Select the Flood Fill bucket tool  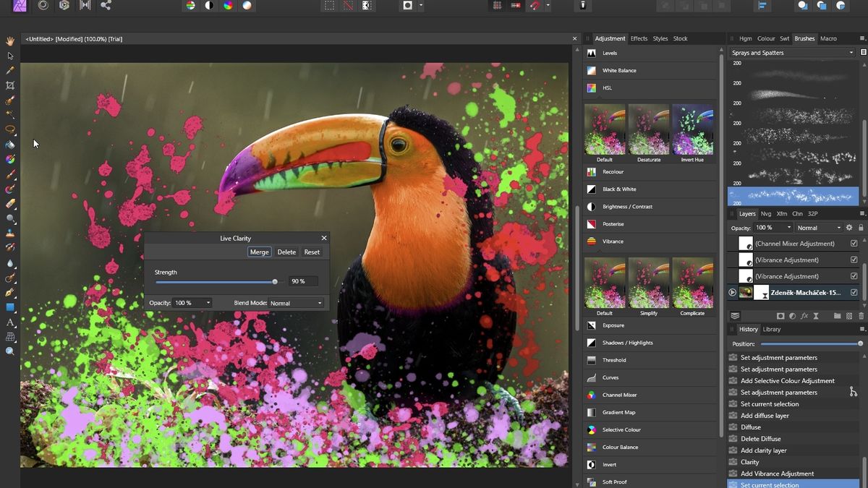click(10, 145)
